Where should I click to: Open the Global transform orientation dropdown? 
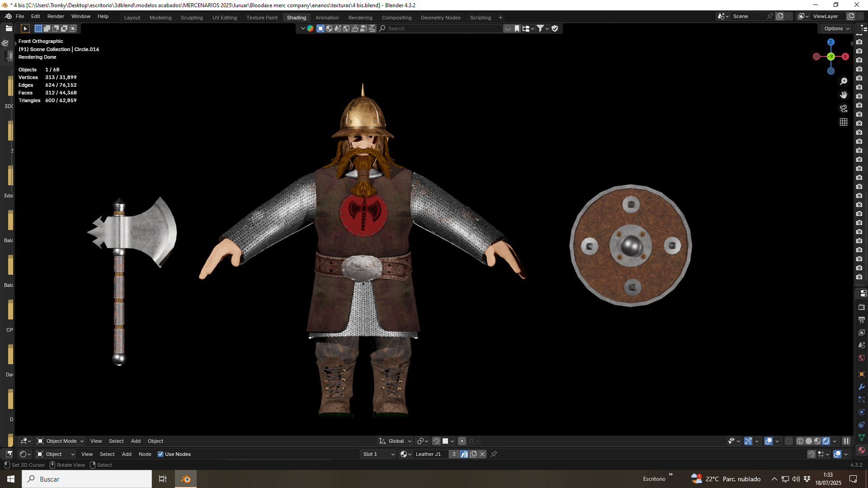click(x=395, y=441)
